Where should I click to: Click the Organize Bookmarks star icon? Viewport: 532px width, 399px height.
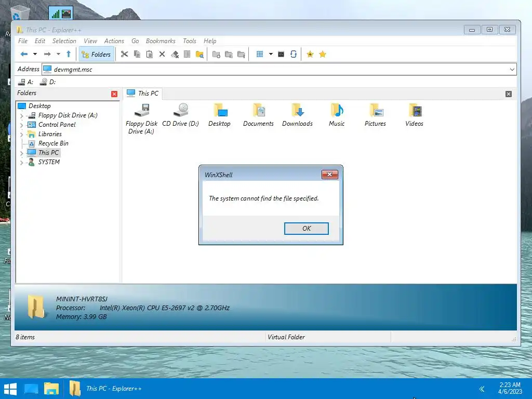click(323, 54)
